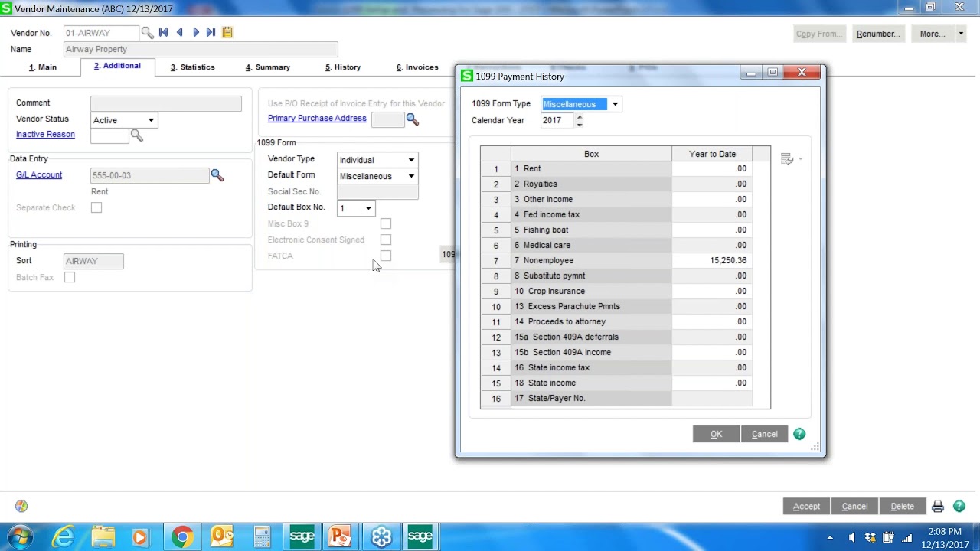Viewport: 980px width, 551px height.
Task: Open the More... dropdown arrow
Action: (x=961, y=34)
